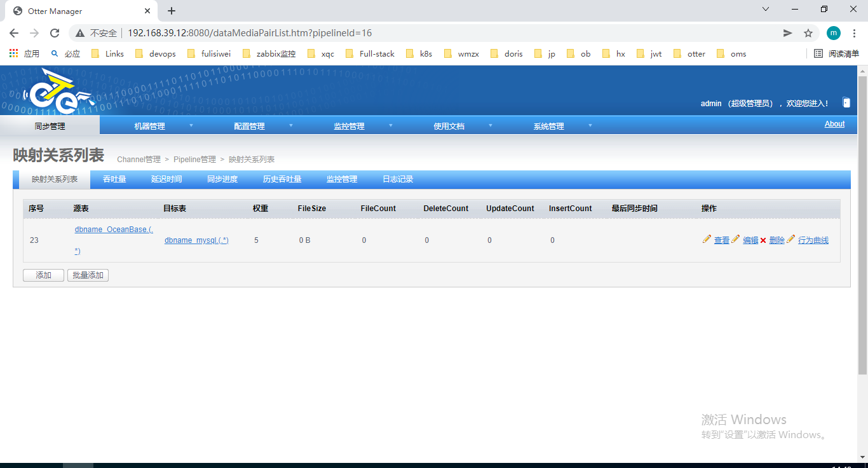Click pencil icon next to 查看

707,239
